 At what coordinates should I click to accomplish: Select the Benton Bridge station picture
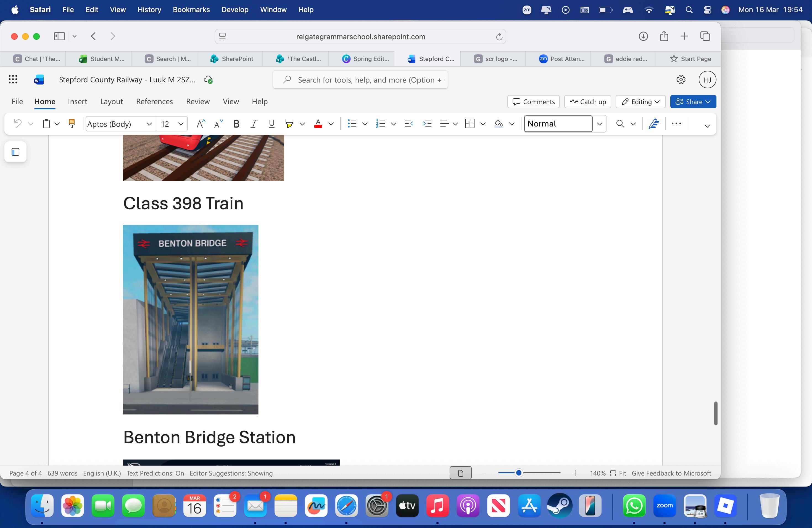[190, 320]
